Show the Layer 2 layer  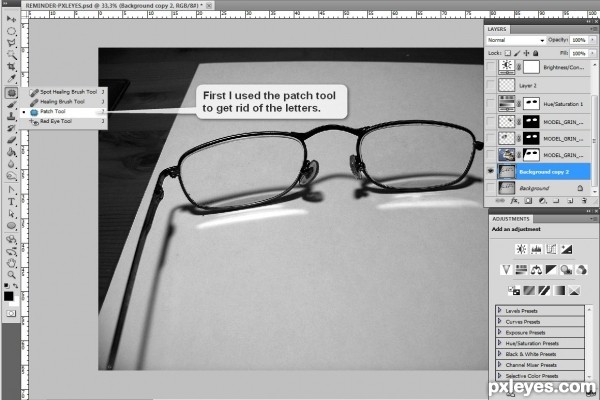pos(491,85)
